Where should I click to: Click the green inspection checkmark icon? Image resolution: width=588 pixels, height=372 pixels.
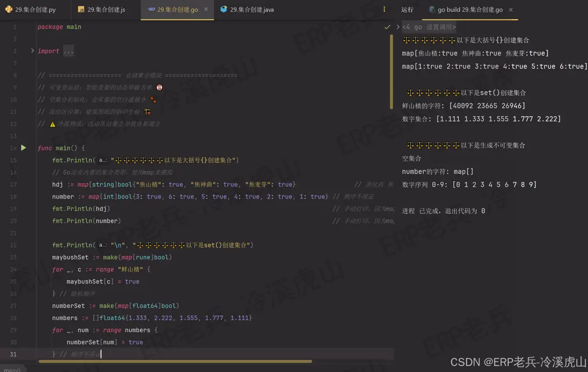[x=387, y=27]
